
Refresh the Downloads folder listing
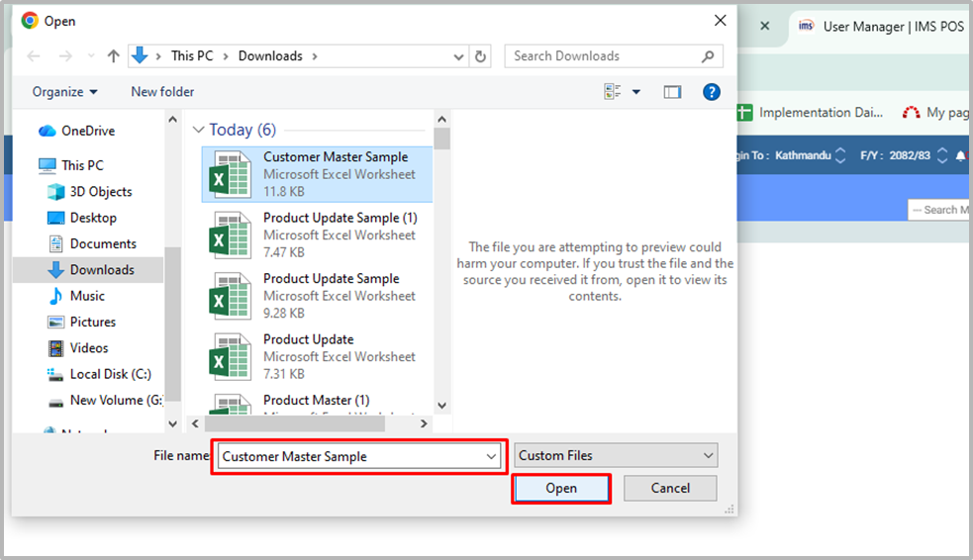pos(480,56)
